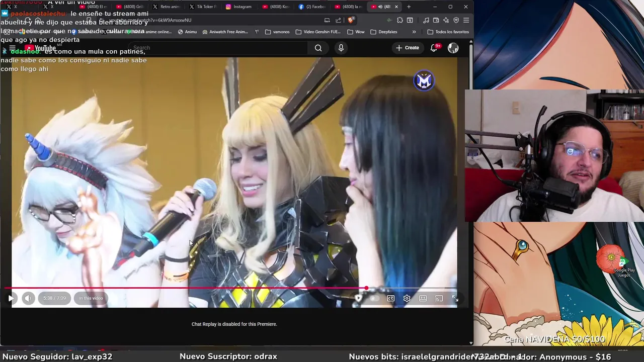Expand the Video Genshin FUE... bookmarks folder
Viewport: 644px width, 362px height.
(318, 32)
